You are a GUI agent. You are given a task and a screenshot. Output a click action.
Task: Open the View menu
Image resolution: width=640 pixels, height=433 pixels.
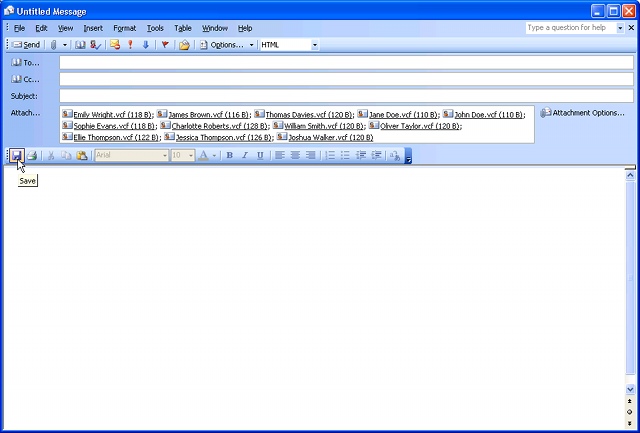[x=65, y=28]
